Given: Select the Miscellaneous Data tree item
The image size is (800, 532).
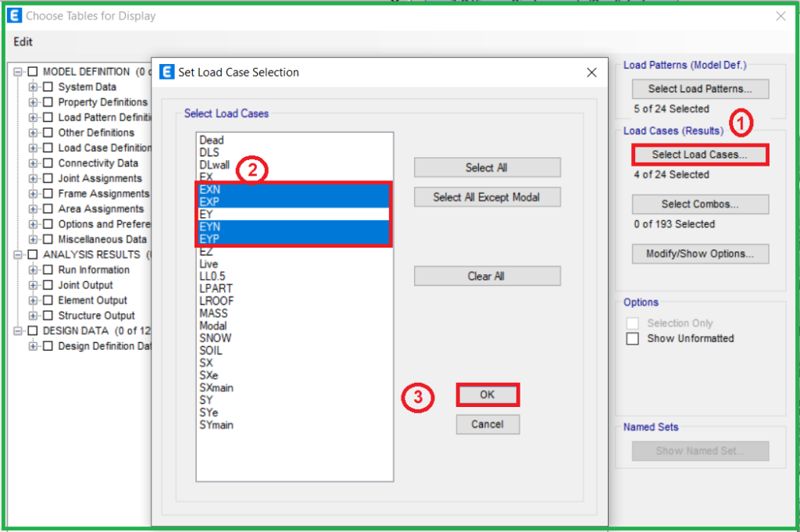Looking at the screenshot, I should click(102, 239).
